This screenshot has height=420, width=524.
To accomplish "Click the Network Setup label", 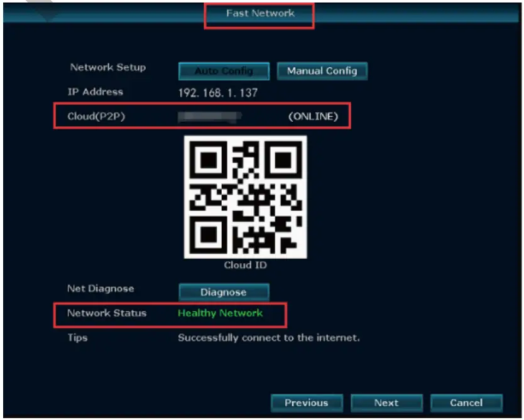I will click(x=108, y=67).
